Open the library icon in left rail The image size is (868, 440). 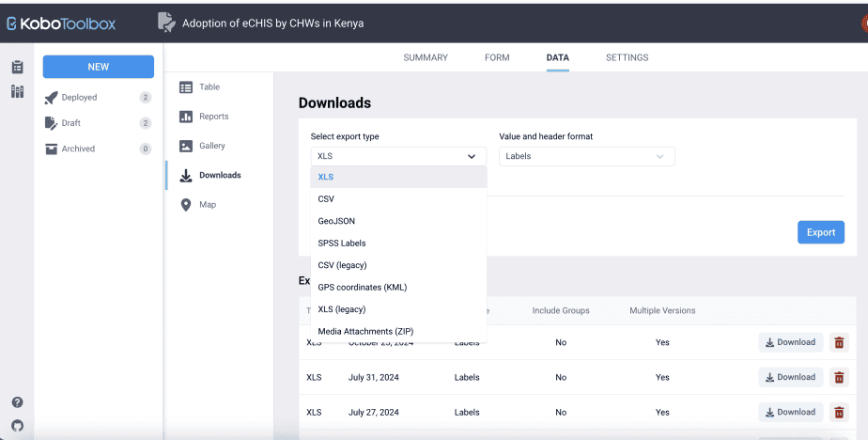(x=17, y=92)
